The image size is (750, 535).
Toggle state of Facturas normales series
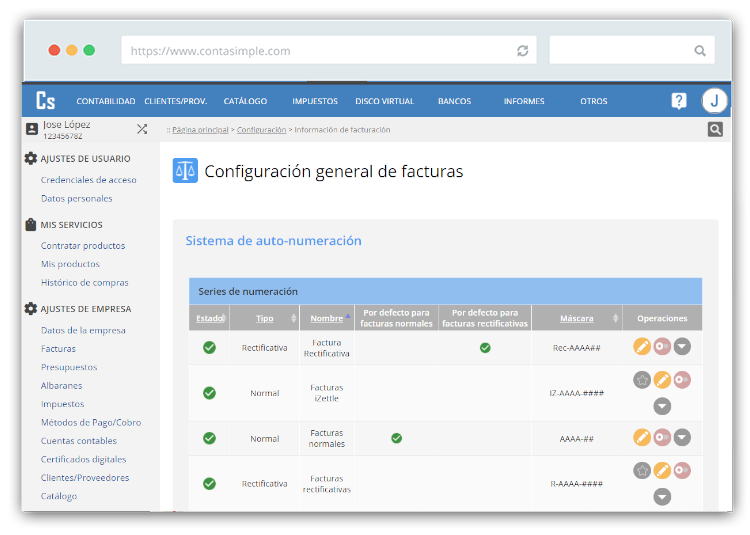662,437
